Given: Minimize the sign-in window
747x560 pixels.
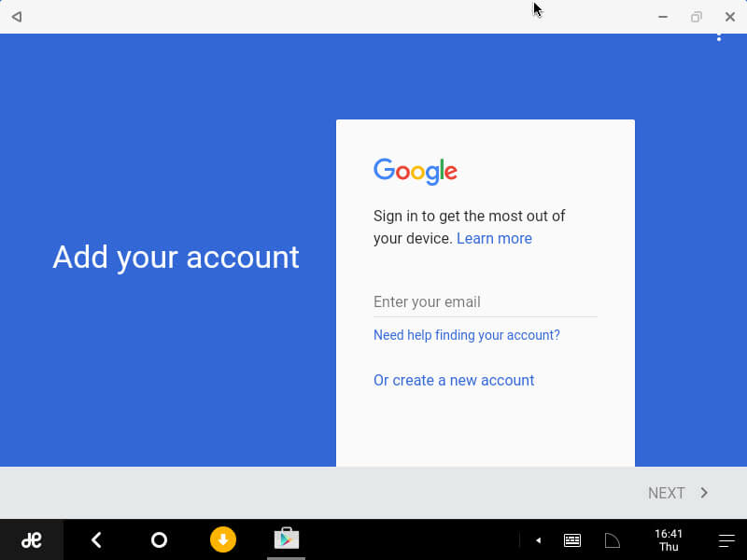Looking at the screenshot, I should [x=663, y=17].
